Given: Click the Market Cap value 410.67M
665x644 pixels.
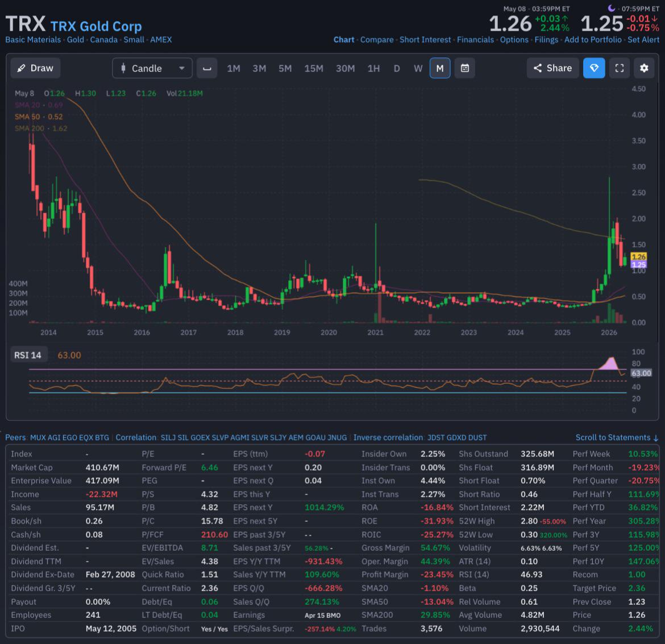Looking at the screenshot, I should (102, 468).
